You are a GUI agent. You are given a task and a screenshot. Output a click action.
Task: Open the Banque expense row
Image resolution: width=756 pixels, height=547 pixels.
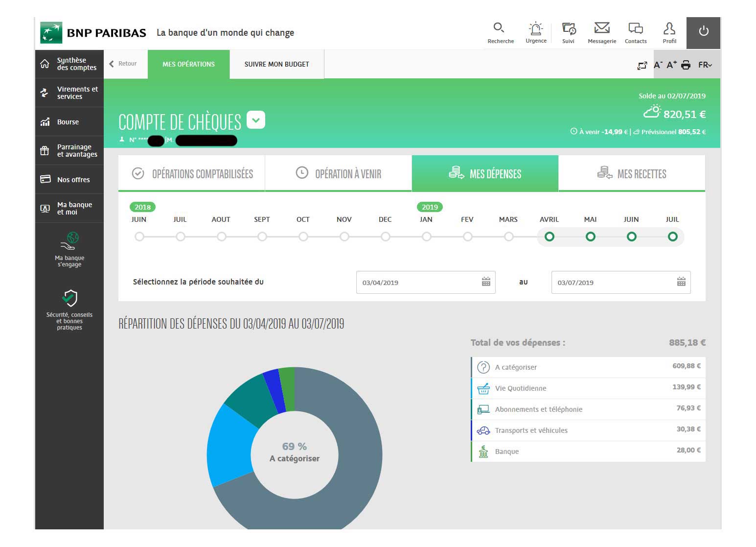[588, 451]
